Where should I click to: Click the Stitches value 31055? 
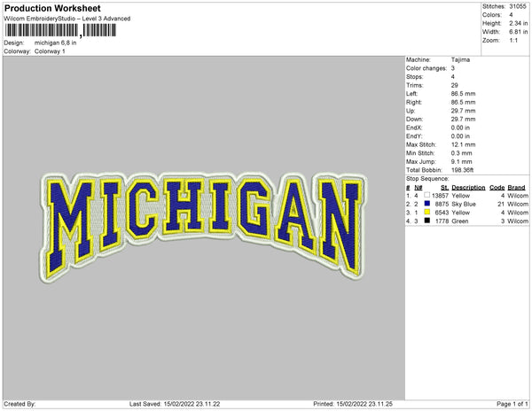518,6
